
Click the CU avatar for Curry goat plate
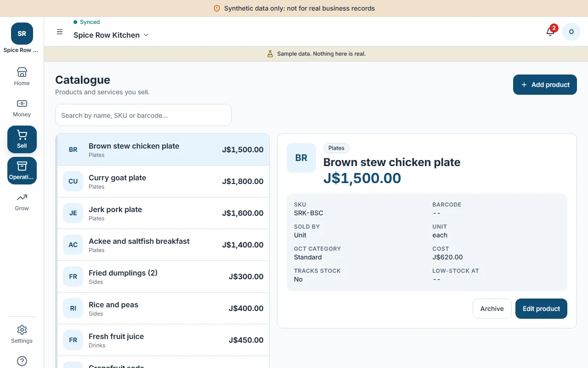73,181
